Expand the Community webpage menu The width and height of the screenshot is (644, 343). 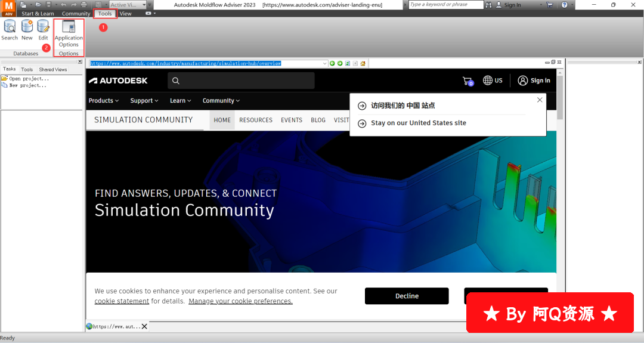(x=221, y=101)
